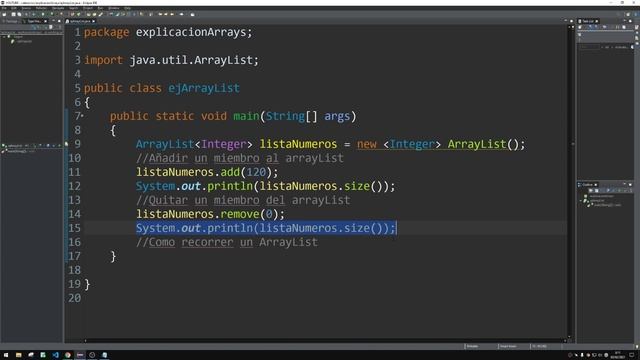This screenshot has width=640, height=360.
Task: Open the Window menu
Action: [x=114, y=8]
